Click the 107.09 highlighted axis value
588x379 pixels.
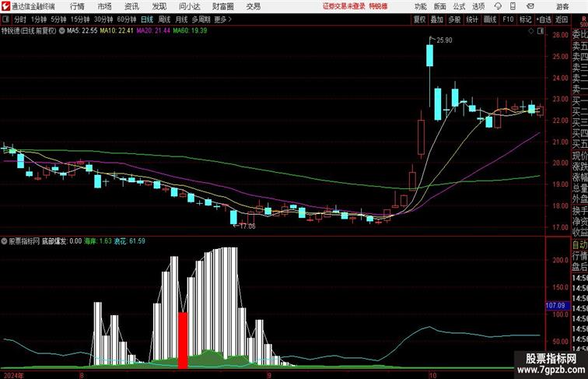(x=556, y=305)
